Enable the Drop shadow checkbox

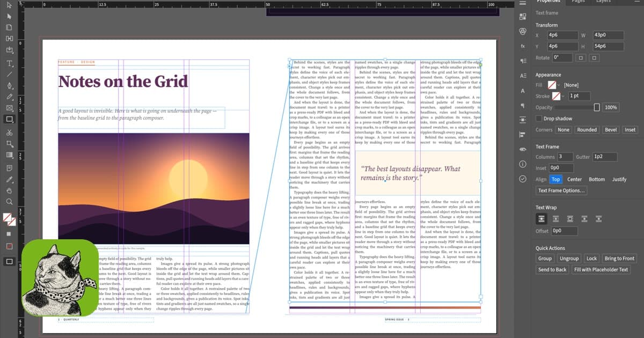pos(538,119)
